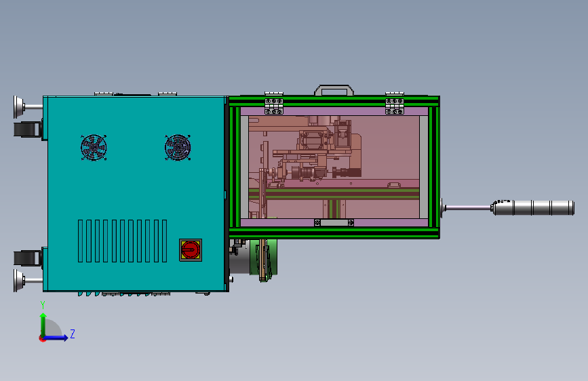Click the red origin ball of the triad
Image resolution: width=588 pixels, height=381 pixels.
click(42, 338)
